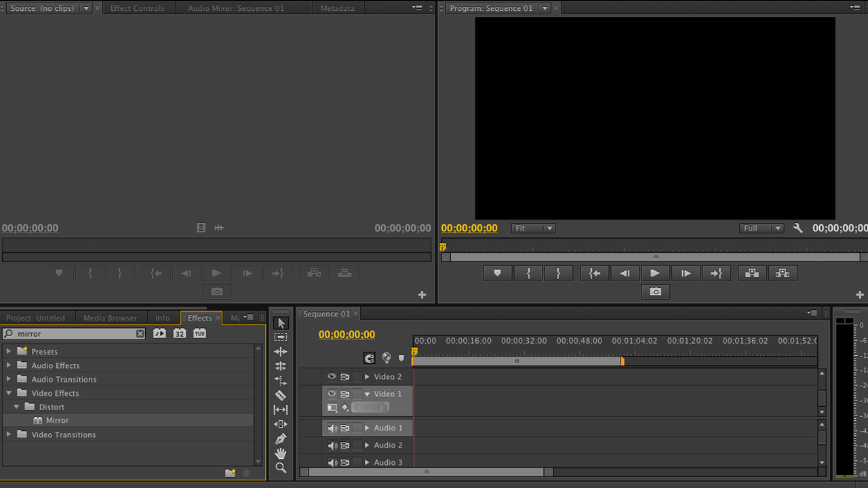Activate the Rate Stretch tool

pyautogui.click(x=281, y=381)
